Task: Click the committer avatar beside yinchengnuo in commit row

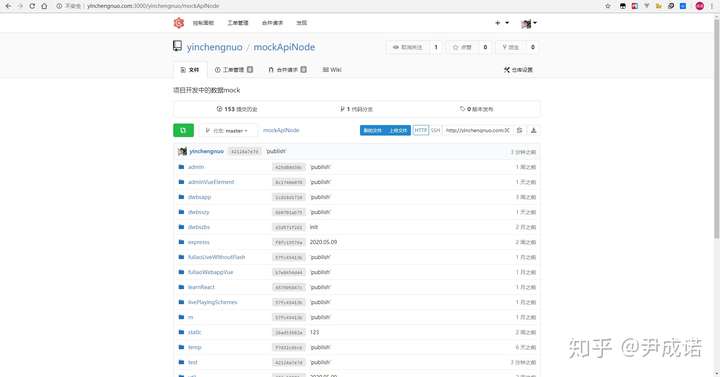Action: pyautogui.click(x=182, y=152)
